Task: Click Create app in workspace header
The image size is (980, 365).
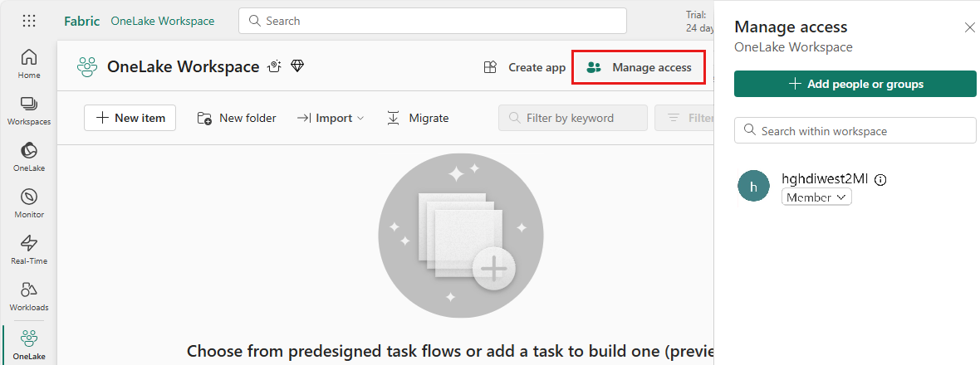Action: tap(524, 67)
